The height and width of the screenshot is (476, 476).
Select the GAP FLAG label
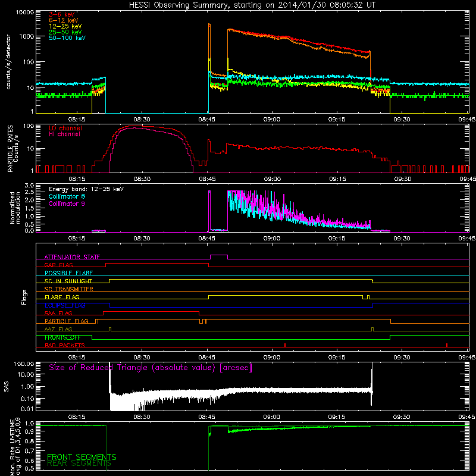[x=58, y=265]
